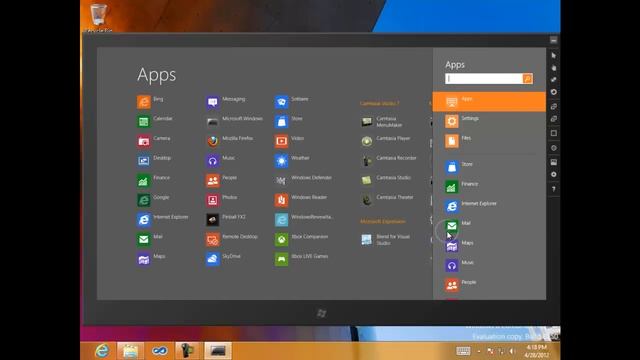Open the simulator help question mark
The image size is (640, 360).
click(x=553, y=189)
